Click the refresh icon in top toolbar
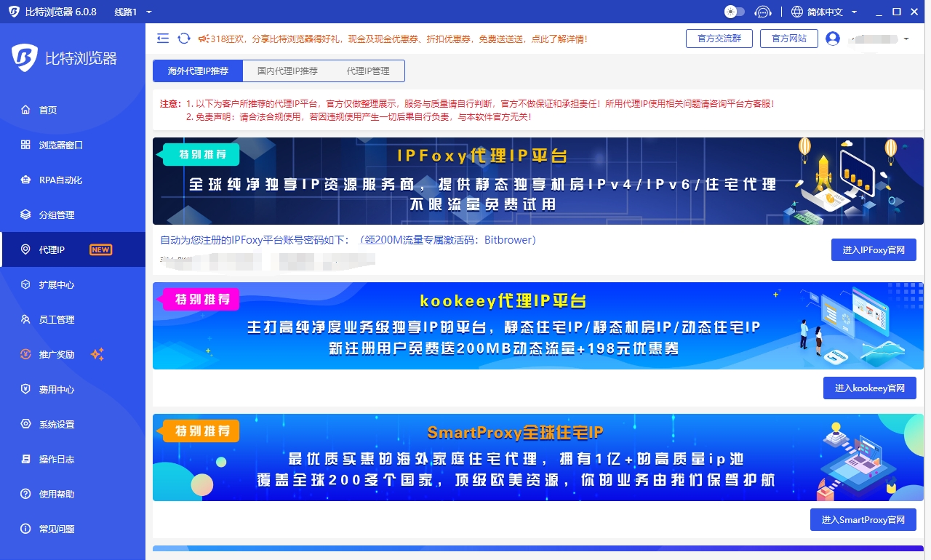 (x=184, y=39)
